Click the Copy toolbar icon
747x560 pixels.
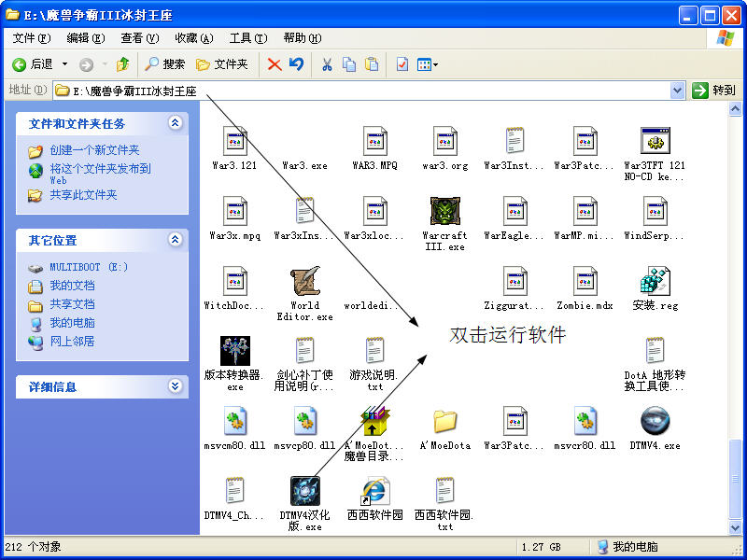coord(349,64)
